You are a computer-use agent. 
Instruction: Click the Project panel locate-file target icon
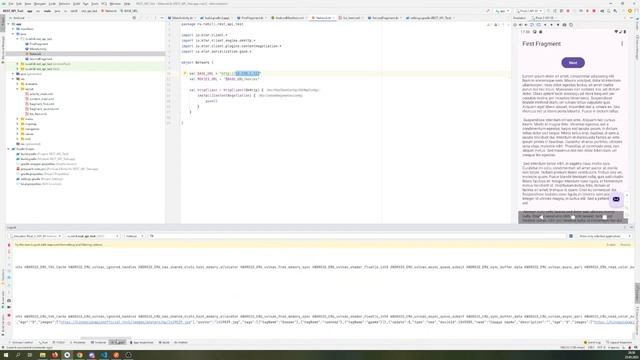[134, 18]
